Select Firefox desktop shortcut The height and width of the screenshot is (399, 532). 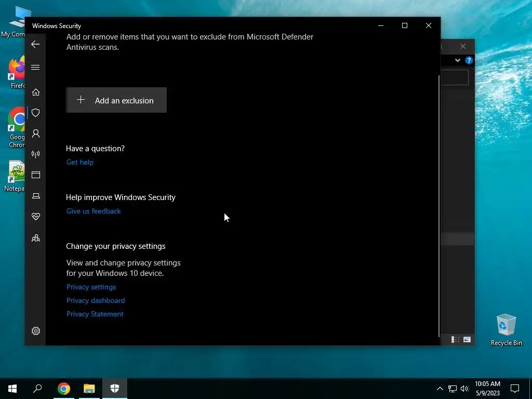(17, 73)
